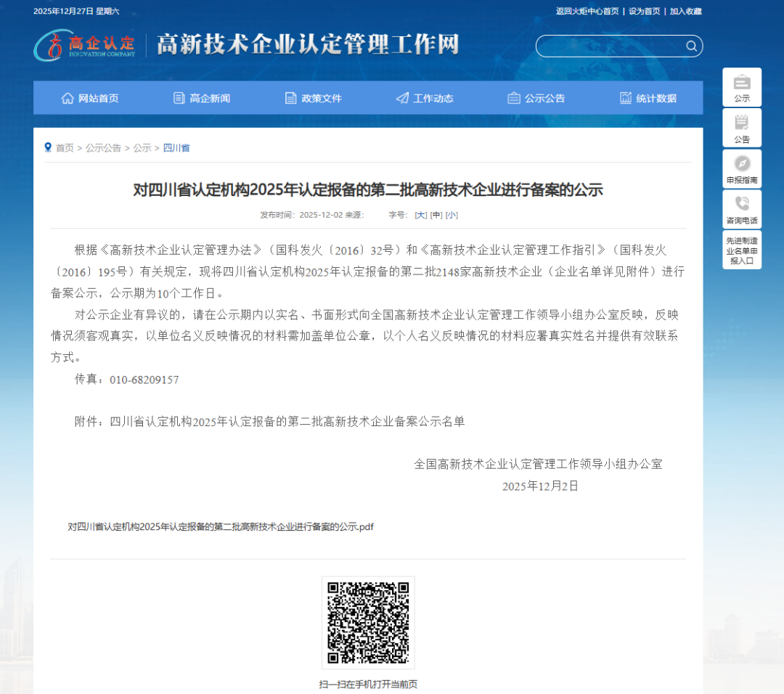The image size is (784, 694).
Task: Click the chart icon beside 统计数据
Action: point(626,97)
